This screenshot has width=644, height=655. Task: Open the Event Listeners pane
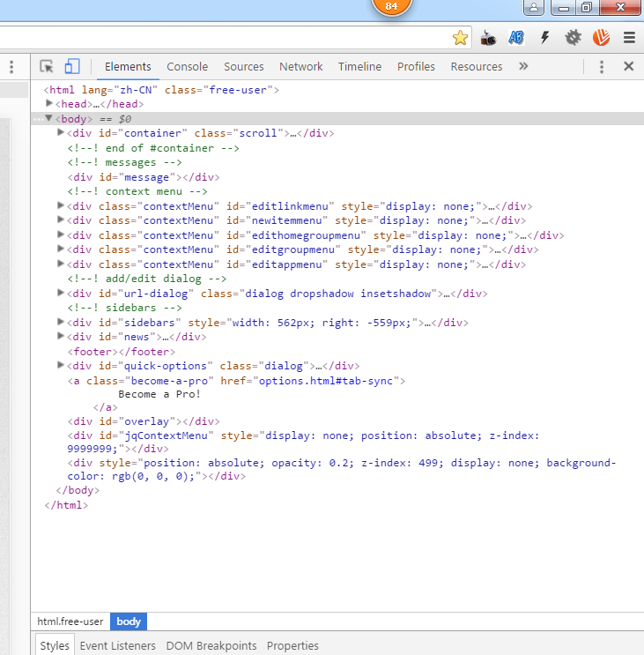[x=117, y=645]
